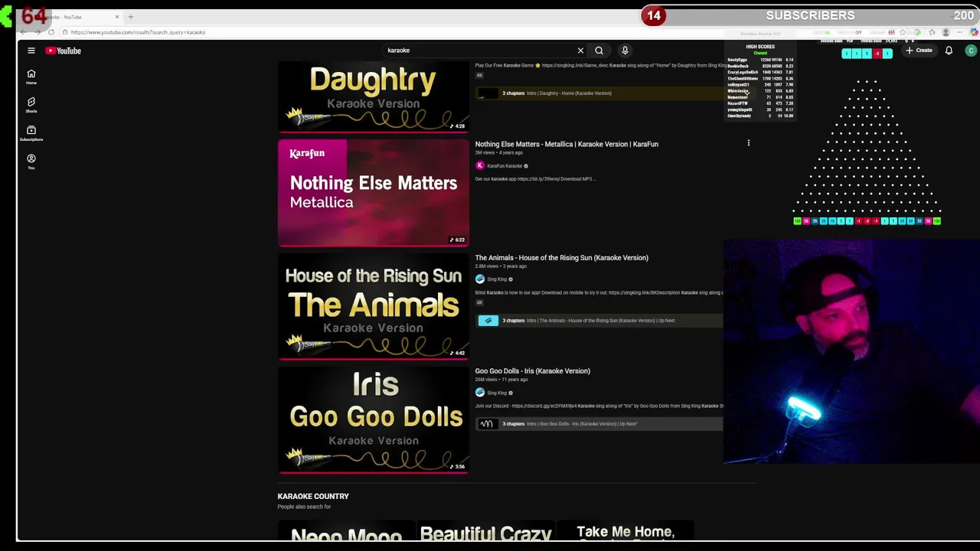
Task: Open the notifications bell
Action: coord(949,51)
